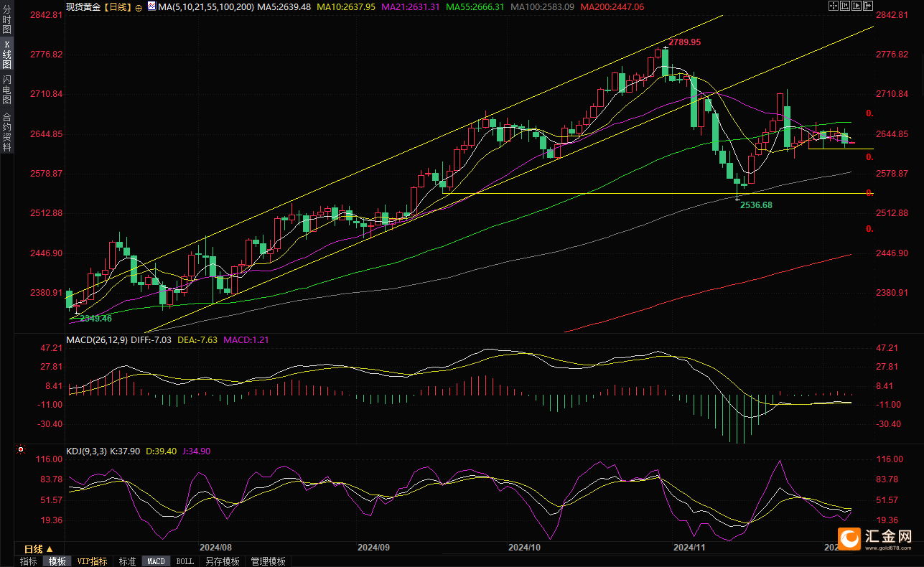Click the 2349.46 low price label
This screenshot has height=567, width=924.
tap(95, 318)
